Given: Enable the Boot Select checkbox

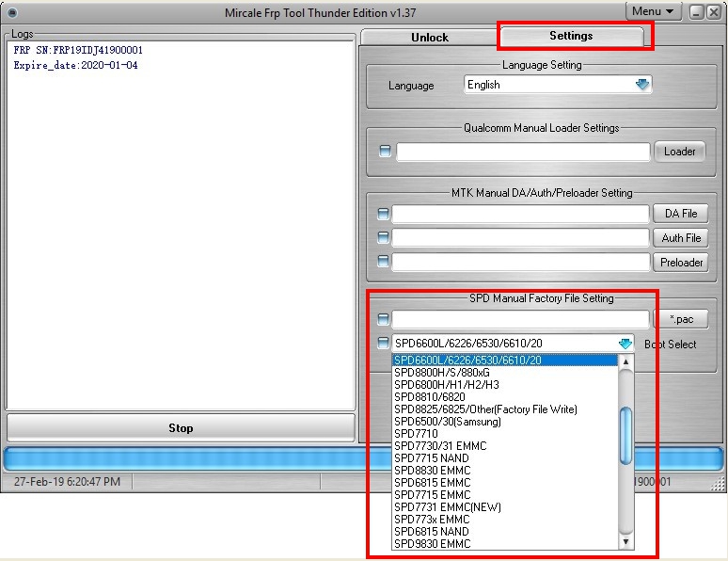Looking at the screenshot, I should coord(383,343).
